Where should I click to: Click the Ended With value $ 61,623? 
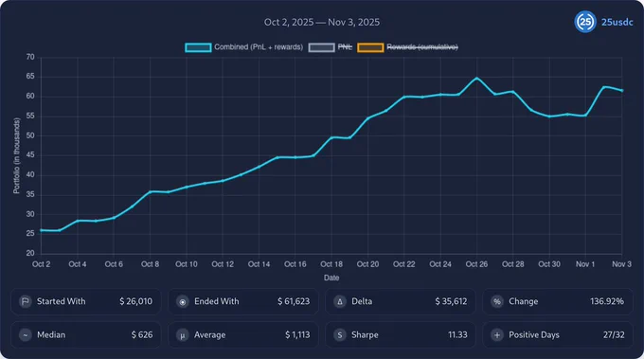[294, 301]
